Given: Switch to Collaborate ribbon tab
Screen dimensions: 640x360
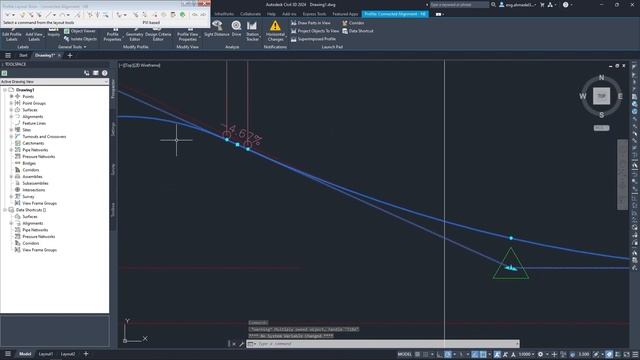Looking at the screenshot, I should click(x=250, y=14).
